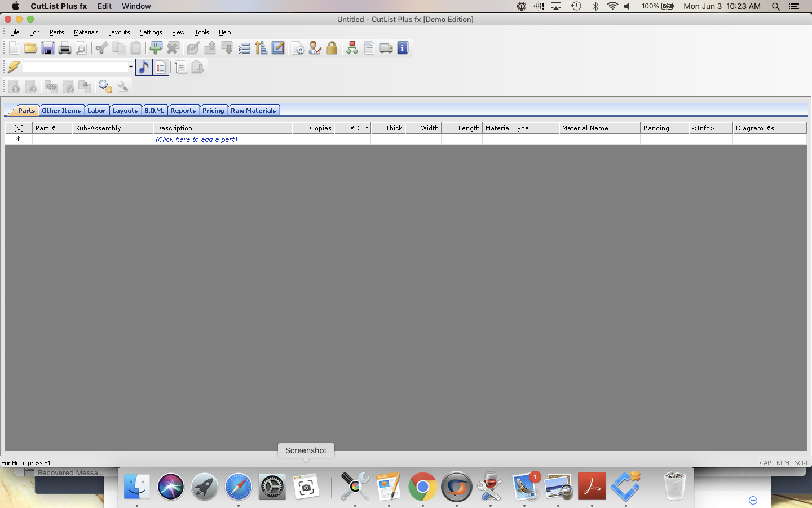Click the lightning bolt quick icon

point(14,67)
